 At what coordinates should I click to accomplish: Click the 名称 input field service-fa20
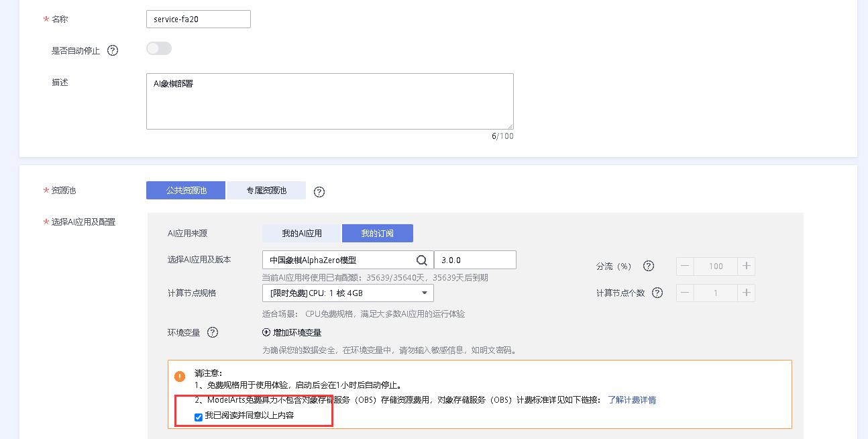(x=199, y=19)
